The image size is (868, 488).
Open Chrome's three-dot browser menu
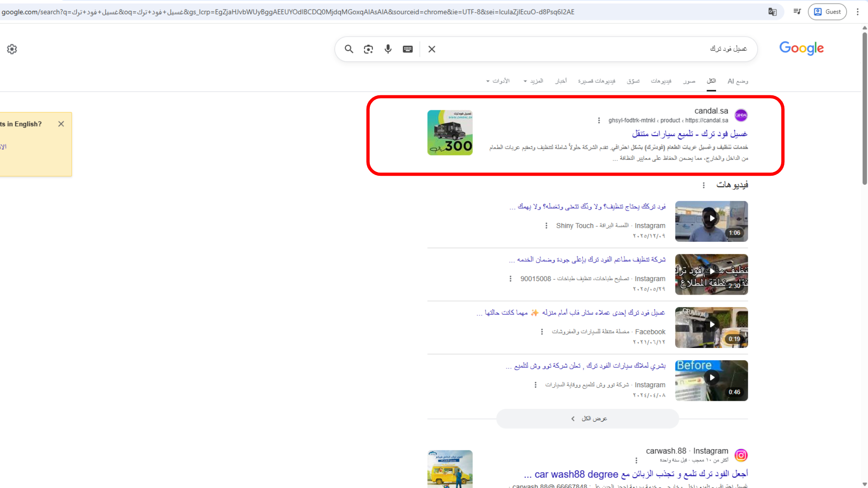point(858,12)
